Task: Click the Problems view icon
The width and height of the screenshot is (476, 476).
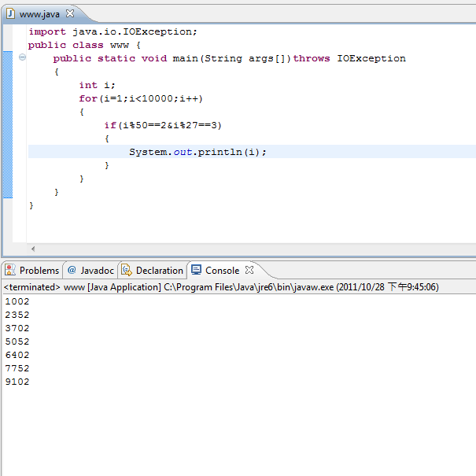Action: [10, 270]
